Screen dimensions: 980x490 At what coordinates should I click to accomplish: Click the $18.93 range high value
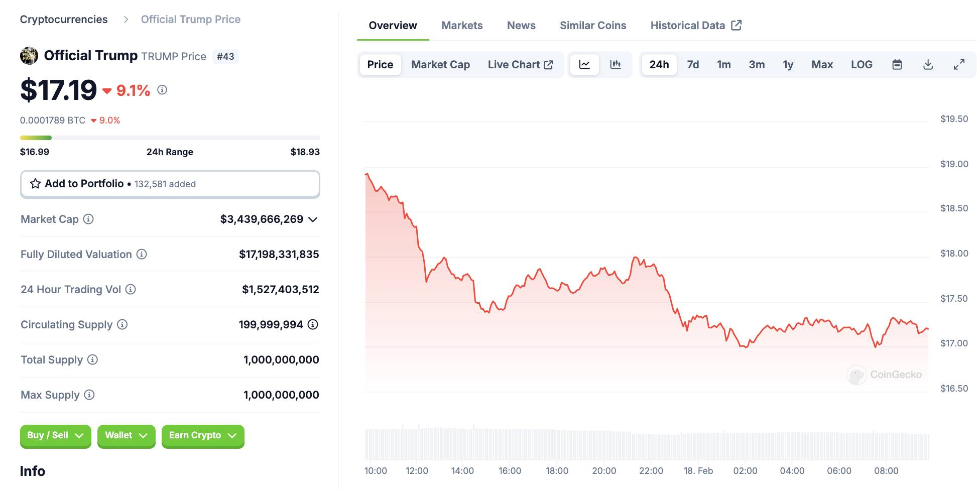[x=305, y=152]
